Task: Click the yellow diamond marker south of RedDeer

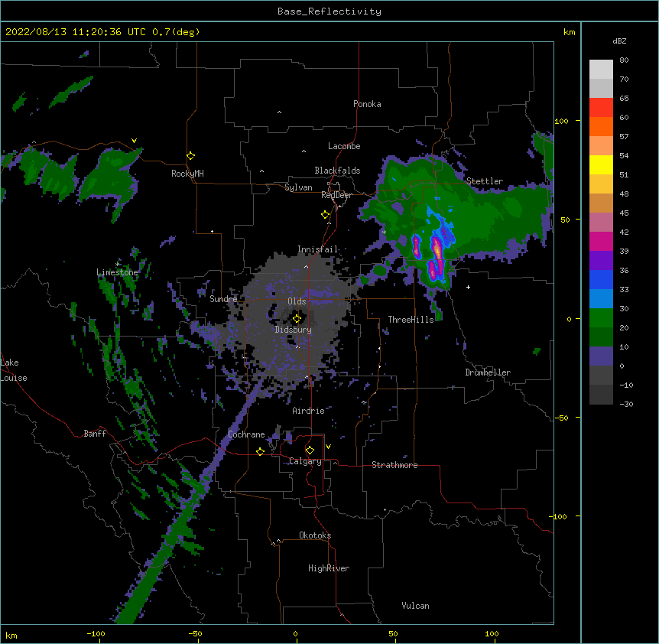Action: [325, 215]
